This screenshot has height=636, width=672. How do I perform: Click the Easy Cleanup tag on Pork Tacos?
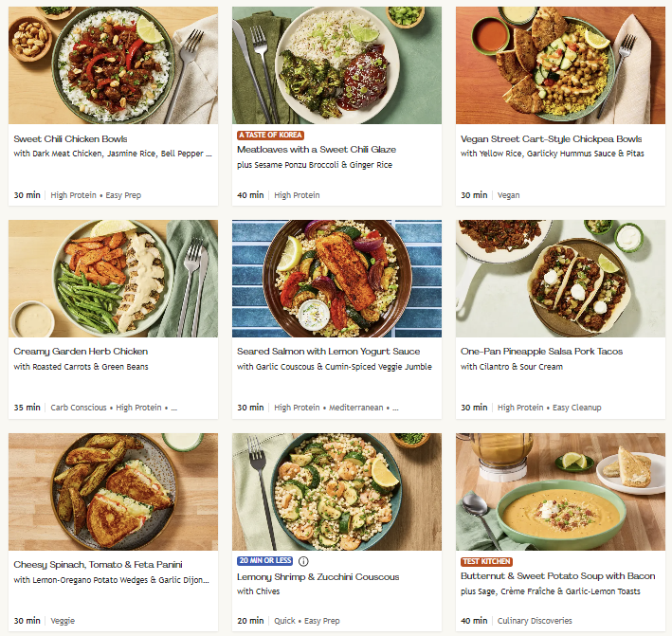click(x=577, y=408)
